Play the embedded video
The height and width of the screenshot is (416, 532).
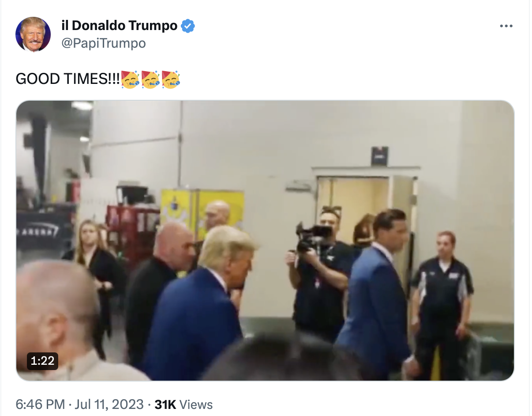(x=265, y=241)
